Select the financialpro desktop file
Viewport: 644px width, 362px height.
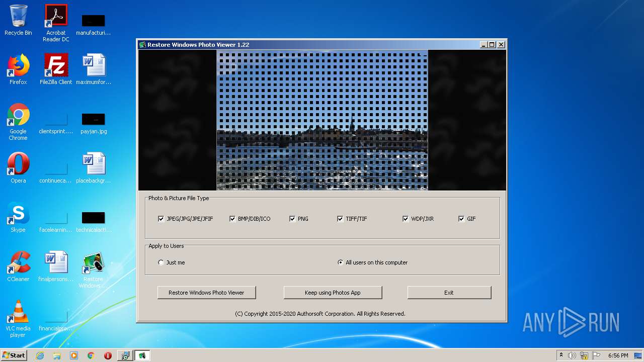coord(56,321)
